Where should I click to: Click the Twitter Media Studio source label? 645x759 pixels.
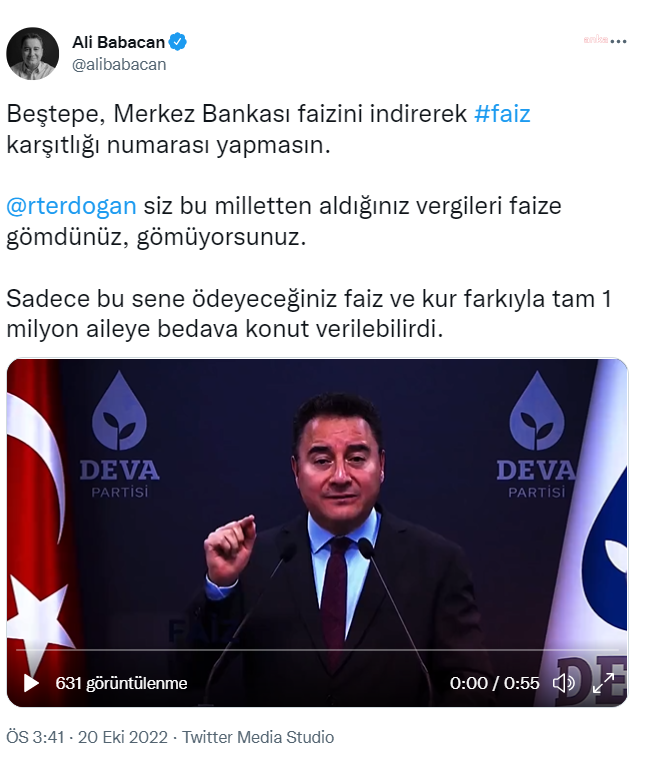(258, 737)
